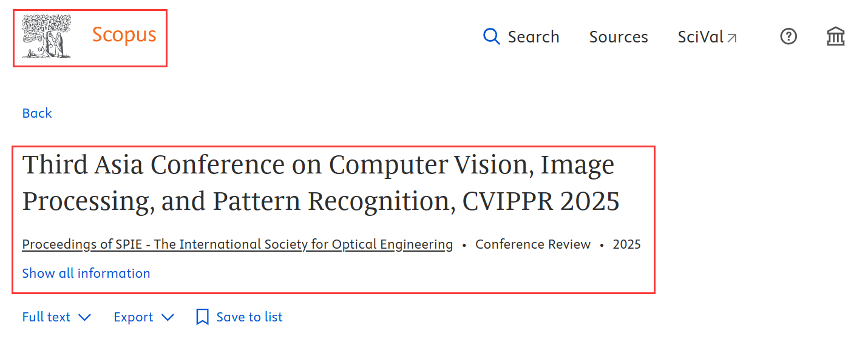The image size is (868, 356).
Task: Click the 2025 publication year
Action: (x=626, y=244)
